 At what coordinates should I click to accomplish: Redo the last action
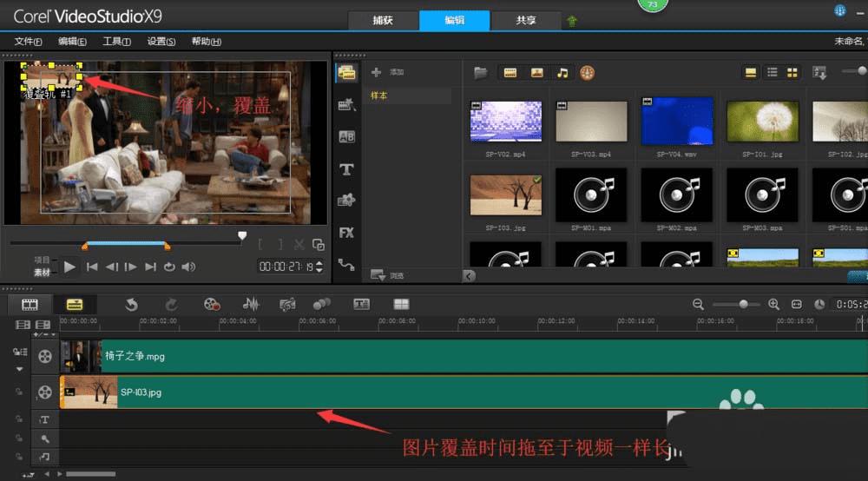[171, 305]
